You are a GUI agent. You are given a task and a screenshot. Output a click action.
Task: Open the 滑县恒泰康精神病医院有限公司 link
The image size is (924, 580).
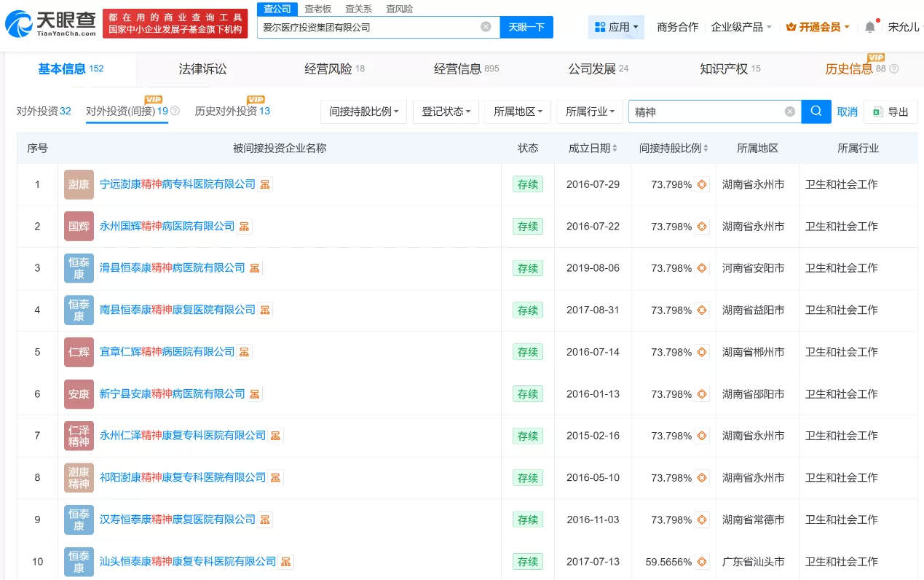(173, 268)
